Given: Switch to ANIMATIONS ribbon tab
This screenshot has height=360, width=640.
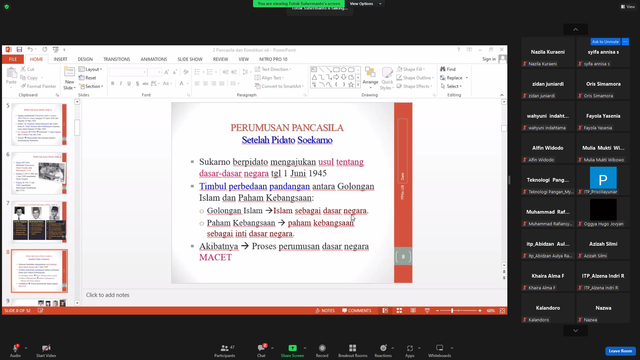Looking at the screenshot, I should tap(154, 59).
